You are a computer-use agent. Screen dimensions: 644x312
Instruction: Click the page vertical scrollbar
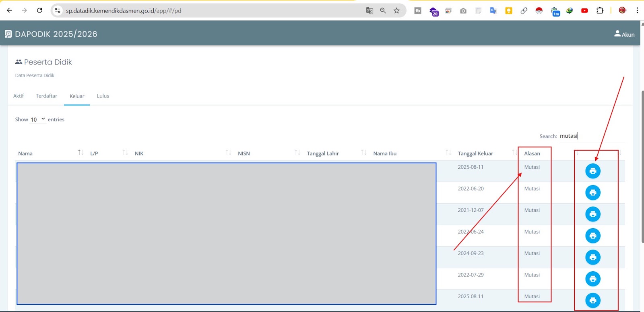(x=642, y=167)
